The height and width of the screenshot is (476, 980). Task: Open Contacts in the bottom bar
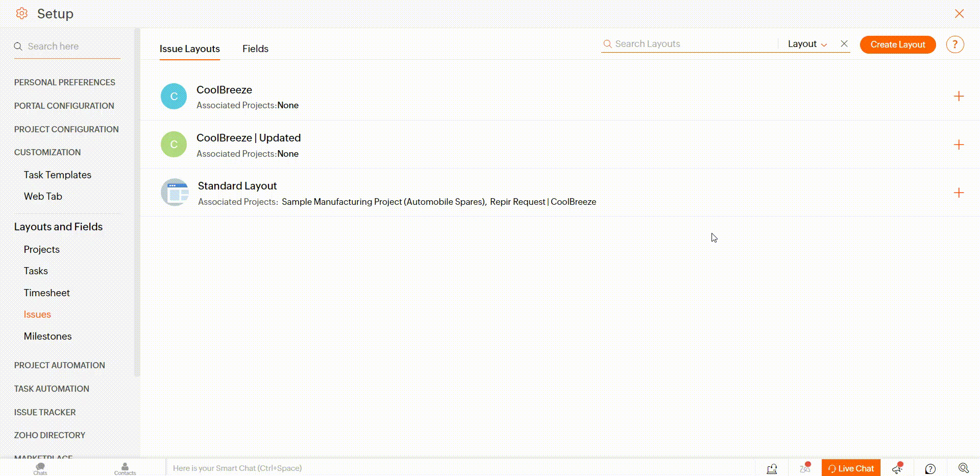(x=125, y=468)
